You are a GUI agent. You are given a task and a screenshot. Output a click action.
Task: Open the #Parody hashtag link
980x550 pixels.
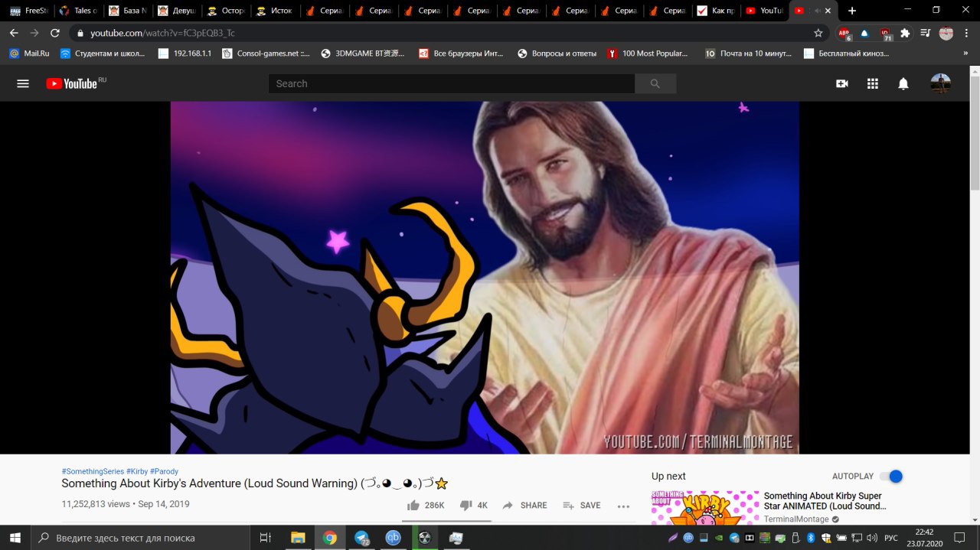[x=164, y=471]
